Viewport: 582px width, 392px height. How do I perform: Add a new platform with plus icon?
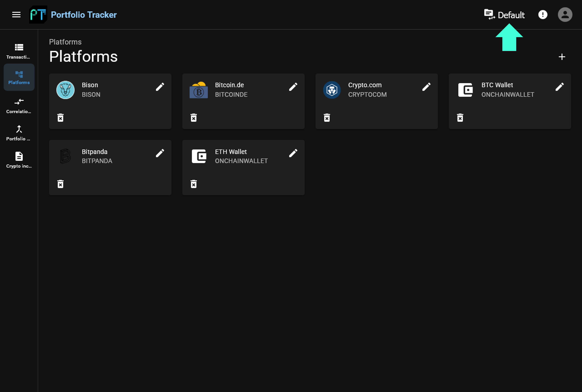(x=562, y=57)
